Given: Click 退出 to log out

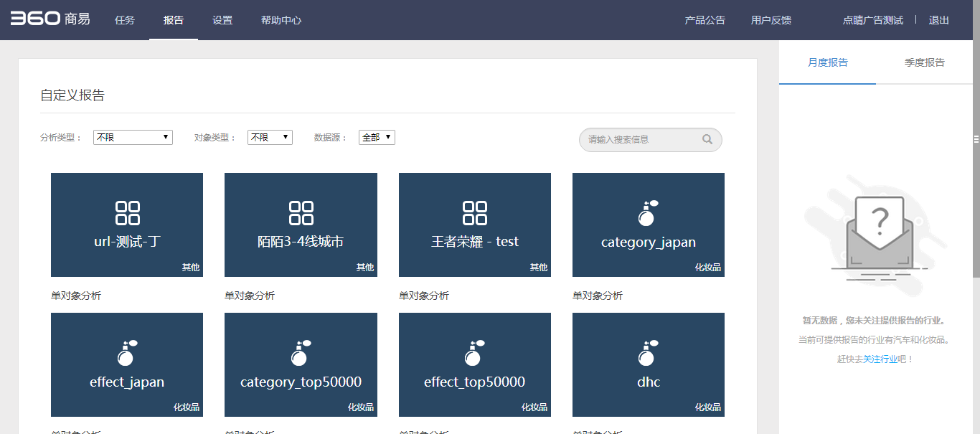Looking at the screenshot, I should (x=938, y=20).
